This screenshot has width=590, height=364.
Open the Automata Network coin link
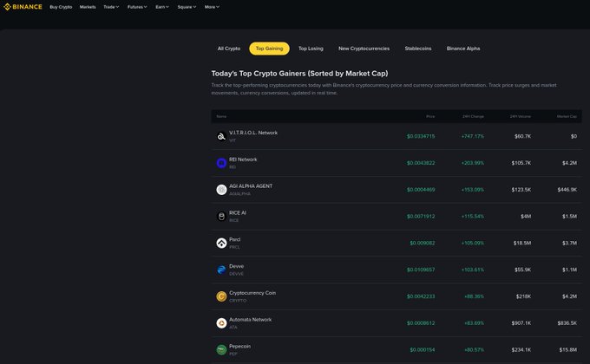250,320
